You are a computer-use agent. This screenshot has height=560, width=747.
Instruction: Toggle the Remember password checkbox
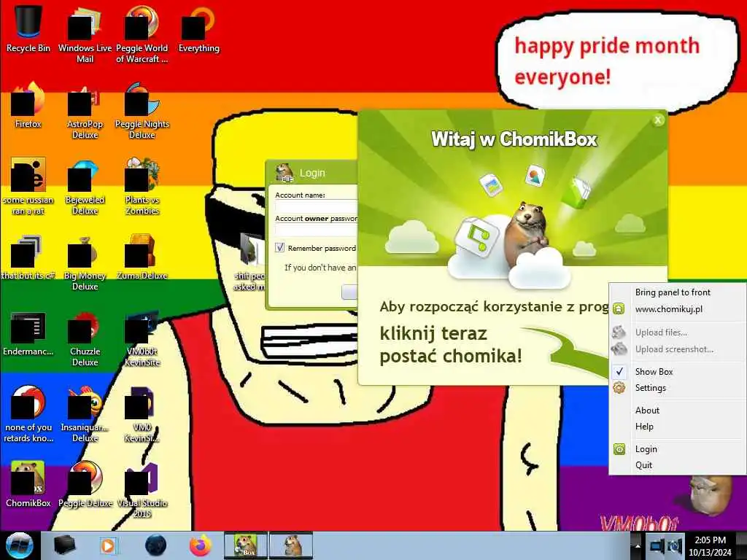click(x=279, y=248)
